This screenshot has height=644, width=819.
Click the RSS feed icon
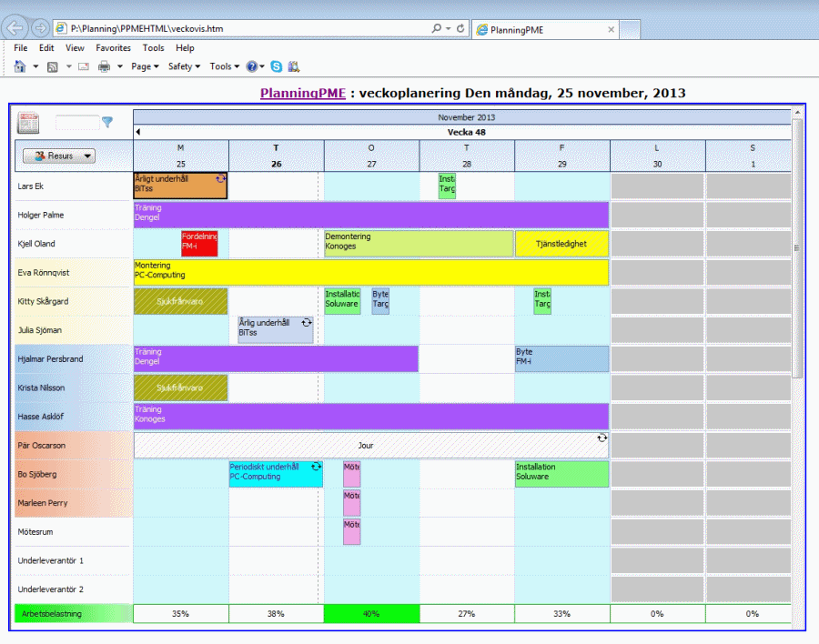(52, 66)
